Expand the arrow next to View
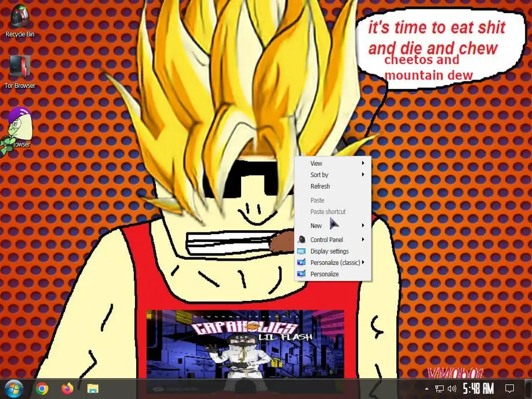The width and height of the screenshot is (532, 399). click(363, 163)
